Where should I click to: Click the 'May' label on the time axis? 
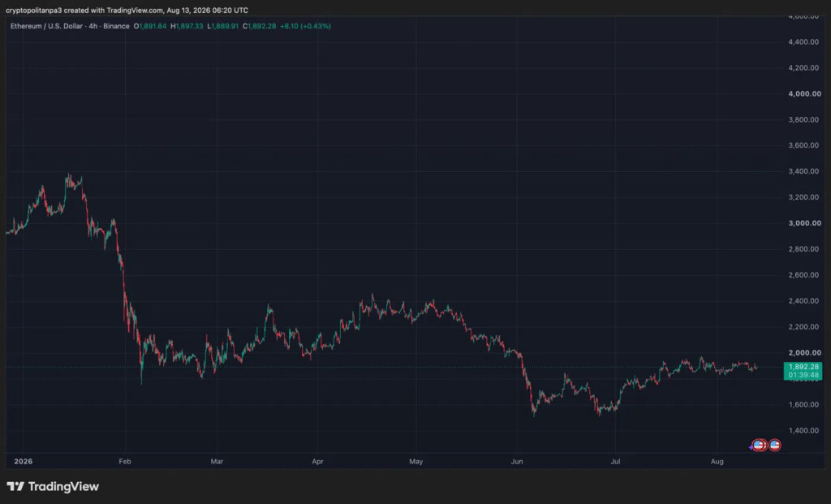416,462
